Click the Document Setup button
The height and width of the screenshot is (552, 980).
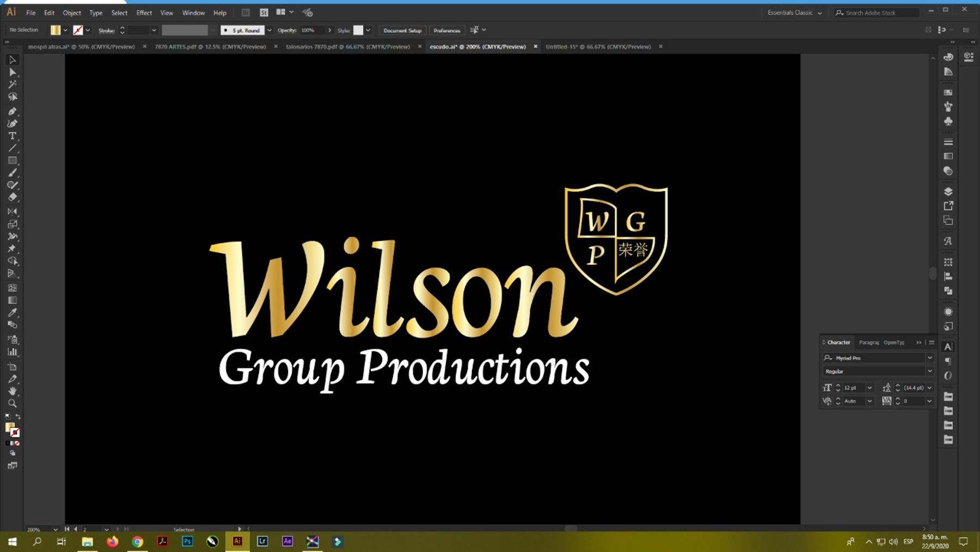tap(402, 31)
